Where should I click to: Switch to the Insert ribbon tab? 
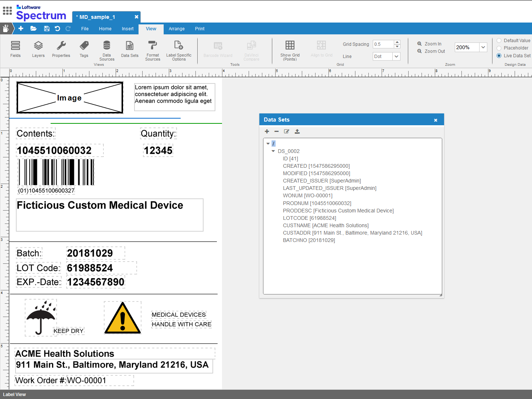point(128,29)
